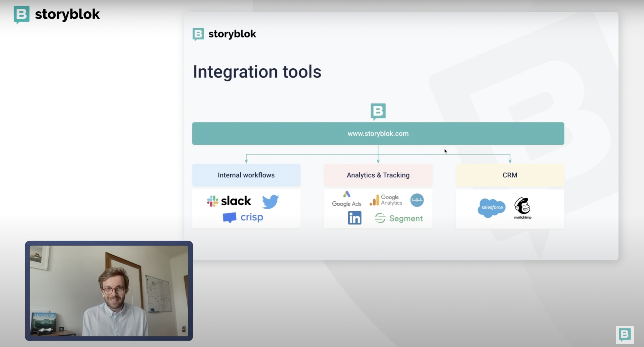Click the Google Ads logo
Screen dimensions: 644x347
click(x=347, y=199)
